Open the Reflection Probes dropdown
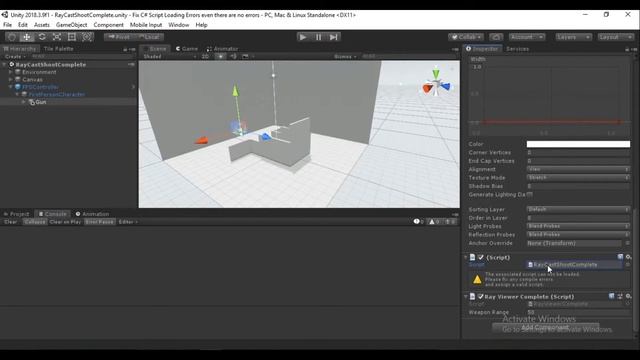 578,234
